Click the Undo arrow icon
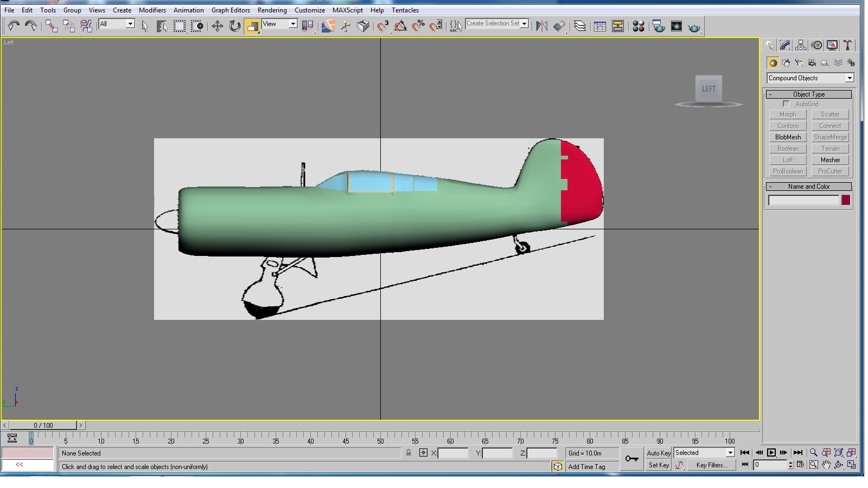Image resolution: width=868 pixels, height=488 pixels. pos(14,25)
